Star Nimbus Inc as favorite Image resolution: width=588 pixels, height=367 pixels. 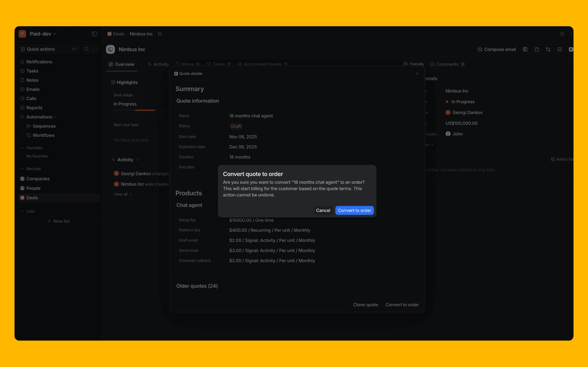click(x=160, y=34)
